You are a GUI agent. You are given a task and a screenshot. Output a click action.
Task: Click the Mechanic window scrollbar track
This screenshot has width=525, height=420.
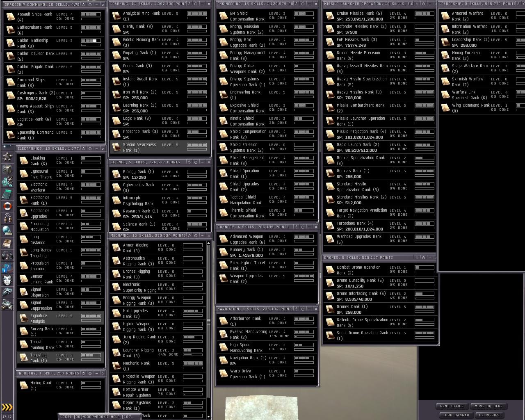click(208, 330)
